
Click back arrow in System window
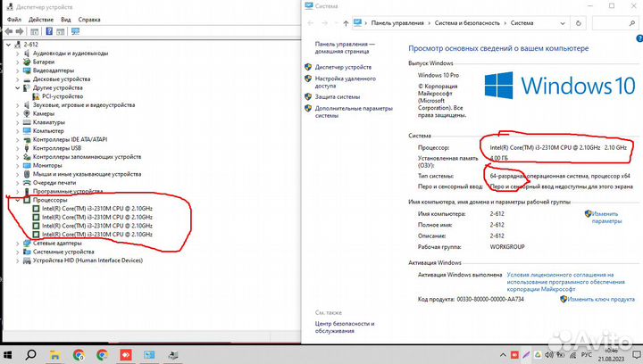coord(311,23)
